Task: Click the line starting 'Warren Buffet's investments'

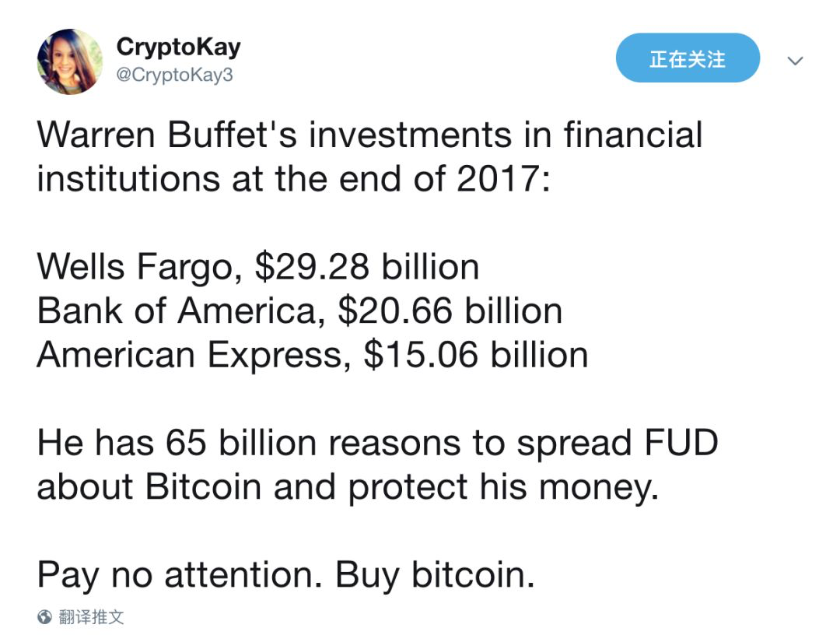Action: (x=369, y=135)
